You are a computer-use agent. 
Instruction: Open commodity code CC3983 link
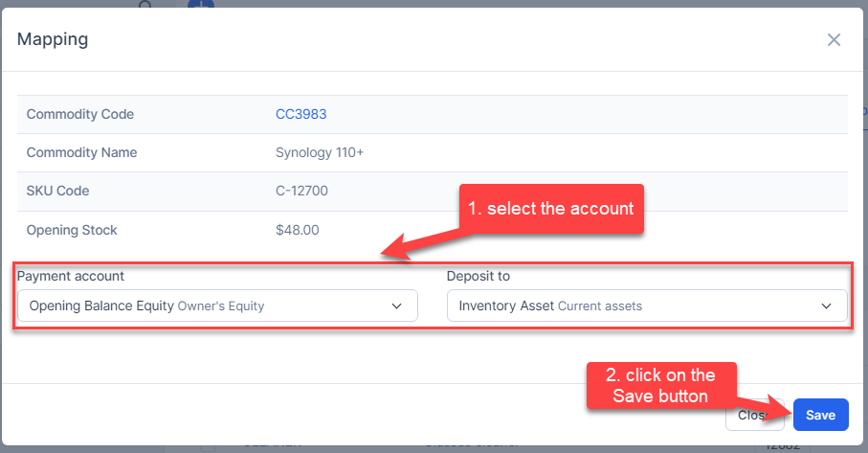point(300,114)
